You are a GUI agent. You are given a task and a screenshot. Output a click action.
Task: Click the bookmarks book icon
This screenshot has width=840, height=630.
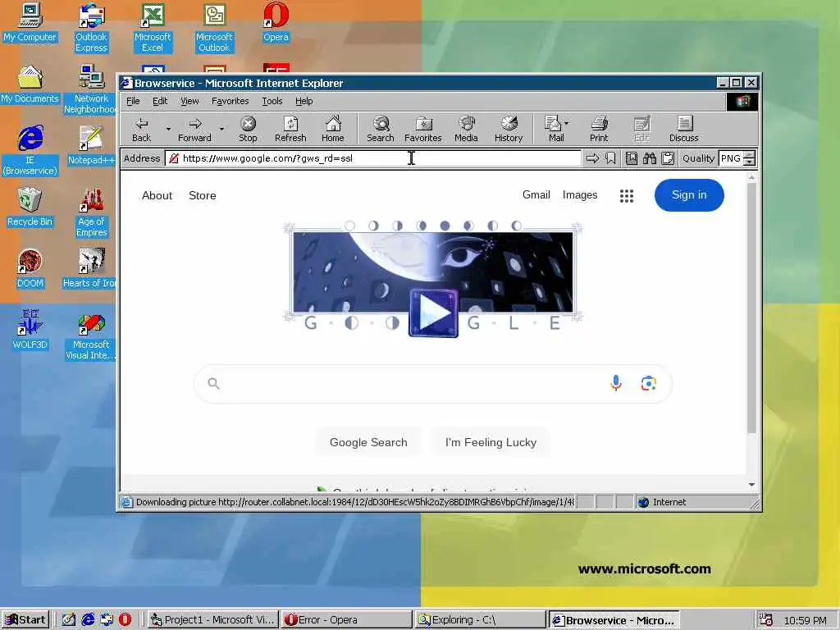tap(632, 158)
